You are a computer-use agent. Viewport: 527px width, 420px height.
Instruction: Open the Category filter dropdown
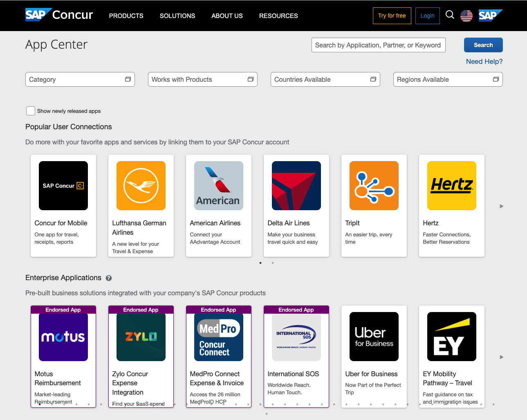[x=80, y=79]
